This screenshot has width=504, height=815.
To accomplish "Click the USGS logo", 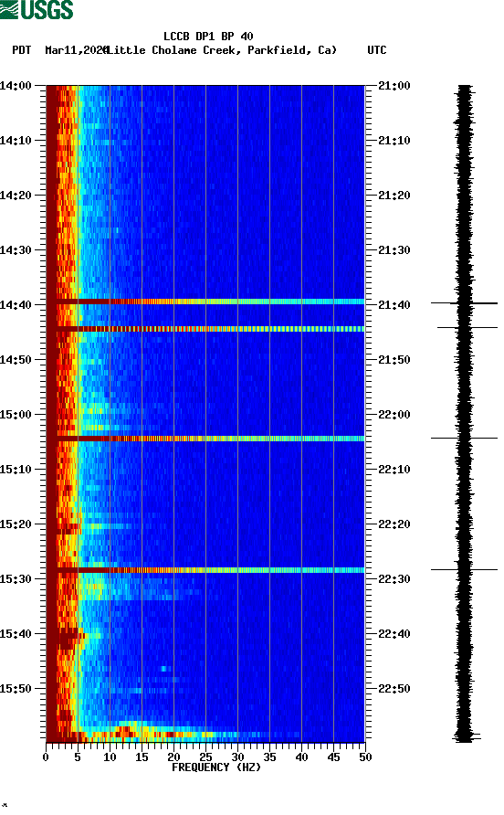I will coord(37,9).
